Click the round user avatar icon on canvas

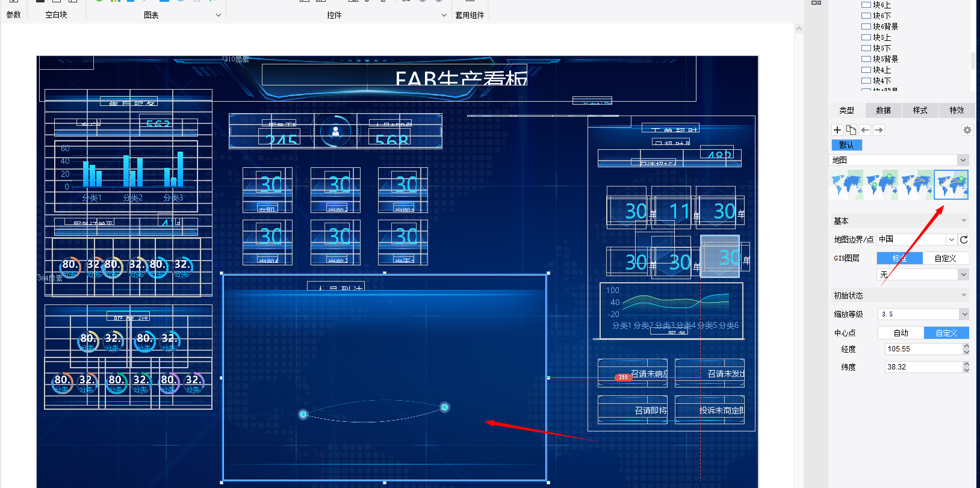(336, 131)
